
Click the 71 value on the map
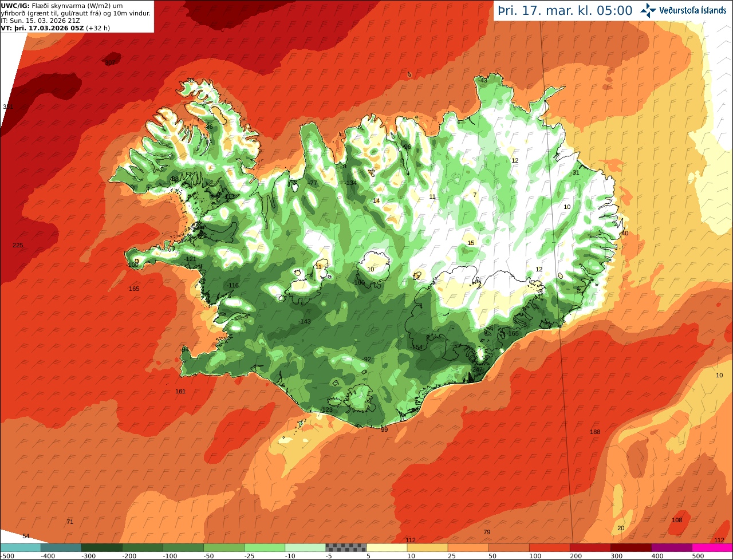(70, 522)
